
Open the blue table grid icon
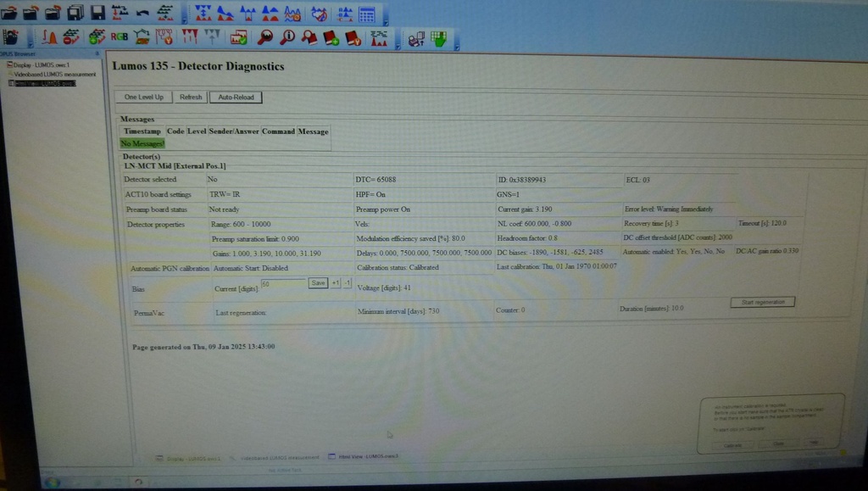367,14
